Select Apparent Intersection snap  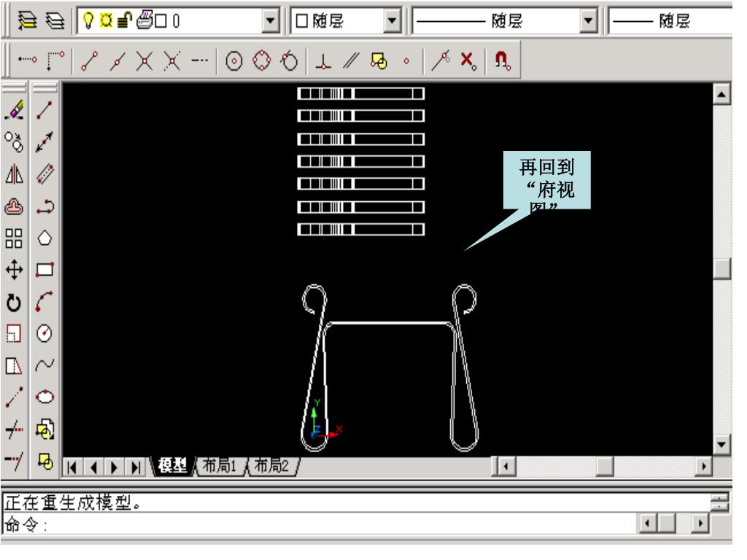172,61
